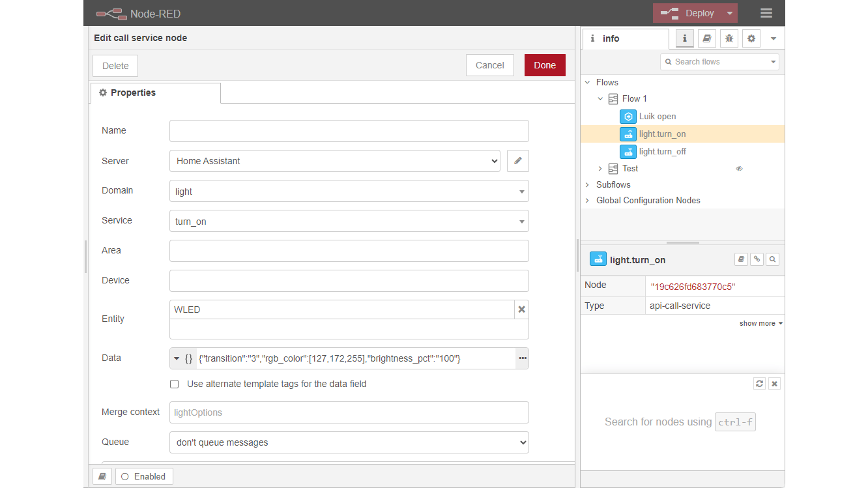Image resolution: width=868 pixels, height=488 pixels.
Task: Toggle the Enabled node state button
Action: pyautogui.click(x=144, y=476)
